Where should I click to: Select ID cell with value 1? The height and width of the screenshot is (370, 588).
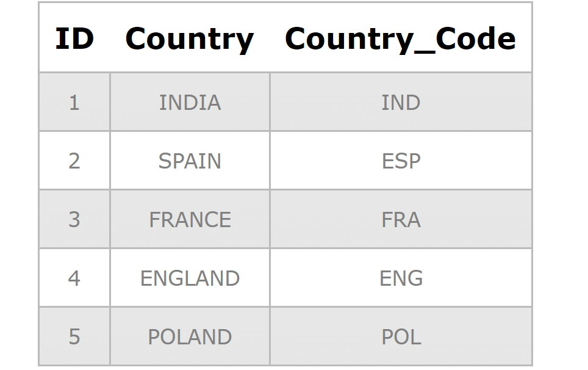pos(74,103)
